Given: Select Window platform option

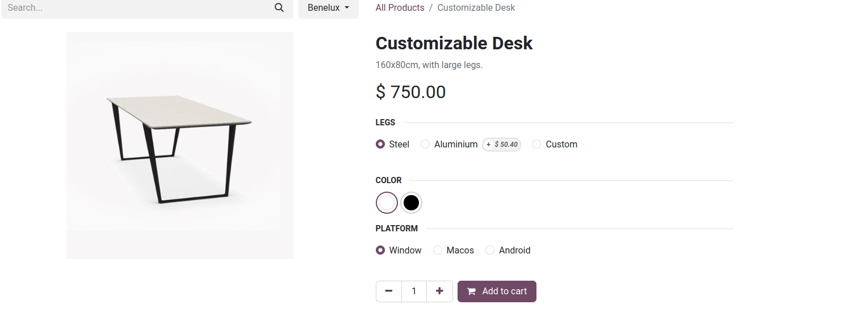Looking at the screenshot, I should pyautogui.click(x=380, y=251).
